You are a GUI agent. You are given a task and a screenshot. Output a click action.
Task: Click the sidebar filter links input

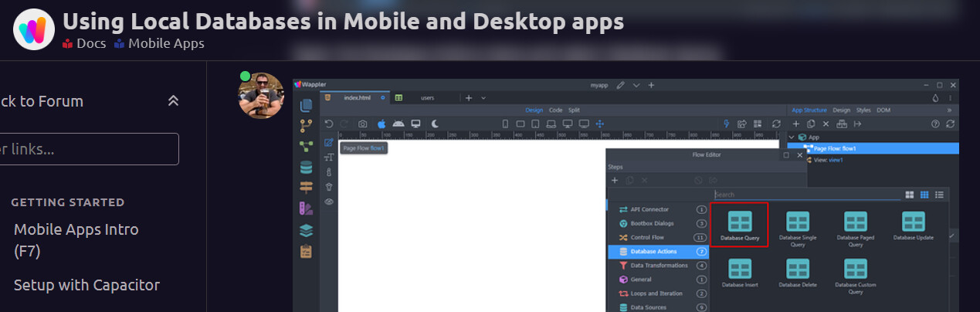89,149
